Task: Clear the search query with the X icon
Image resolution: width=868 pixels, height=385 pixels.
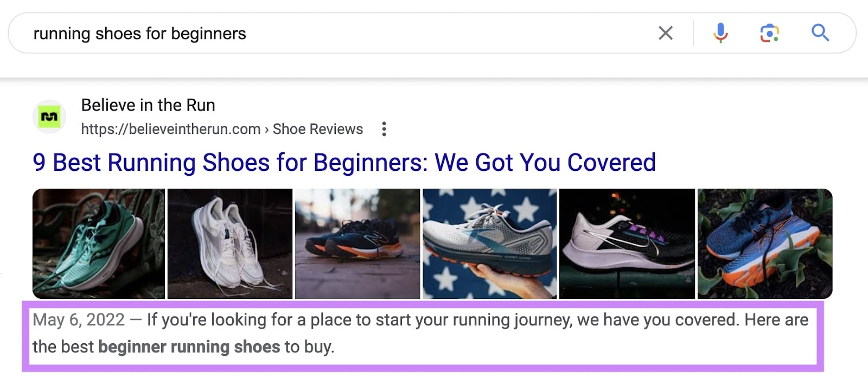Action: pyautogui.click(x=667, y=33)
